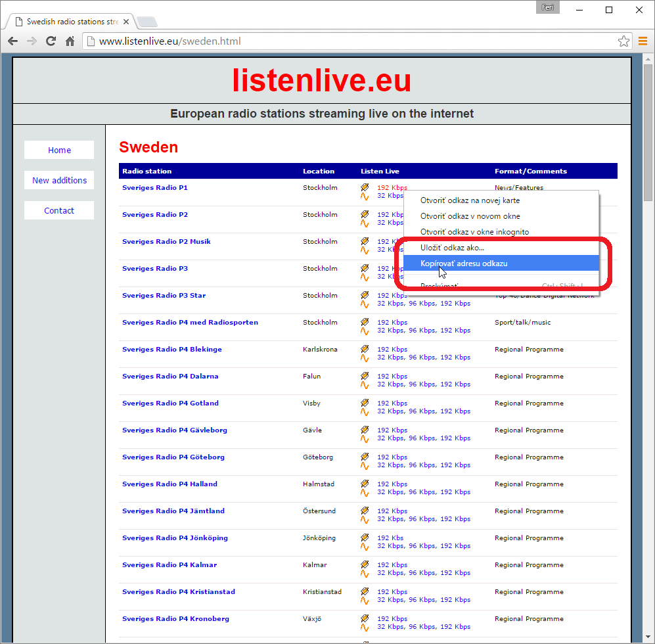Click the Winamp icon for P4 Jönköping
The image size is (655, 644).
pos(365,538)
